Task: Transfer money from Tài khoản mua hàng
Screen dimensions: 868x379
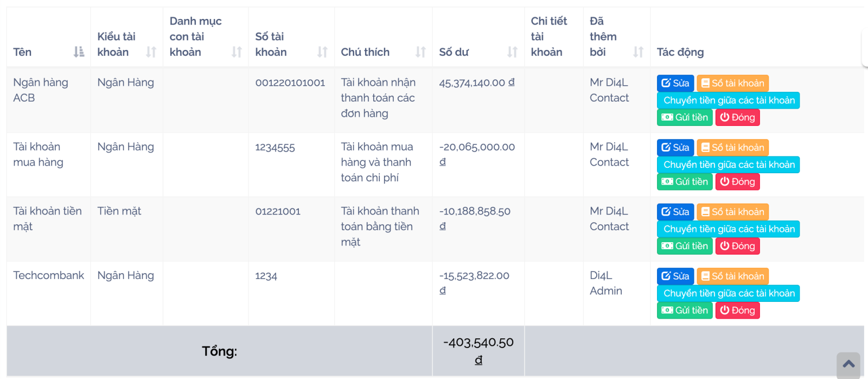Action: (728, 165)
